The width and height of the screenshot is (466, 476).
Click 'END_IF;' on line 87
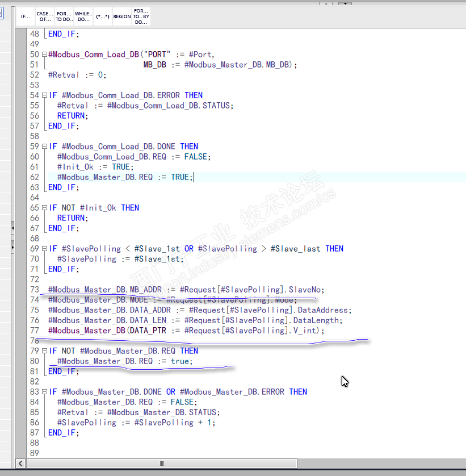64,433
